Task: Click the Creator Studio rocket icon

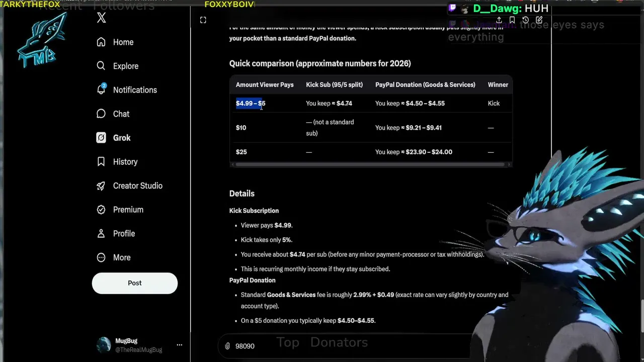Action: (x=101, y=186)
